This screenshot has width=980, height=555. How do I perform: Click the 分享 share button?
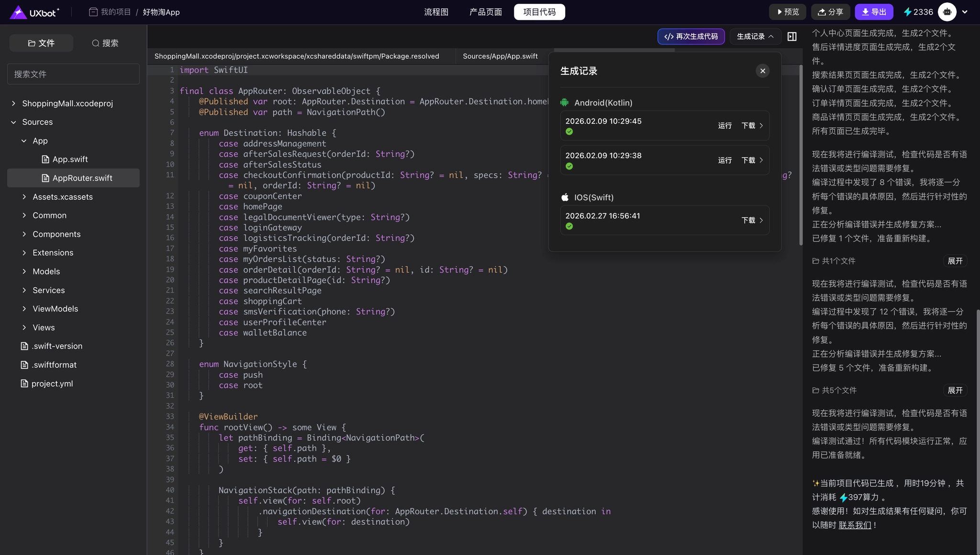point(830,12)
